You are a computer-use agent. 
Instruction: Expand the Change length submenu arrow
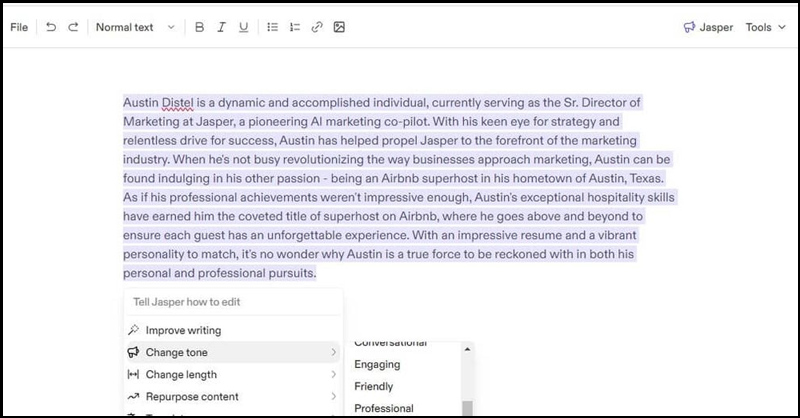333,374
